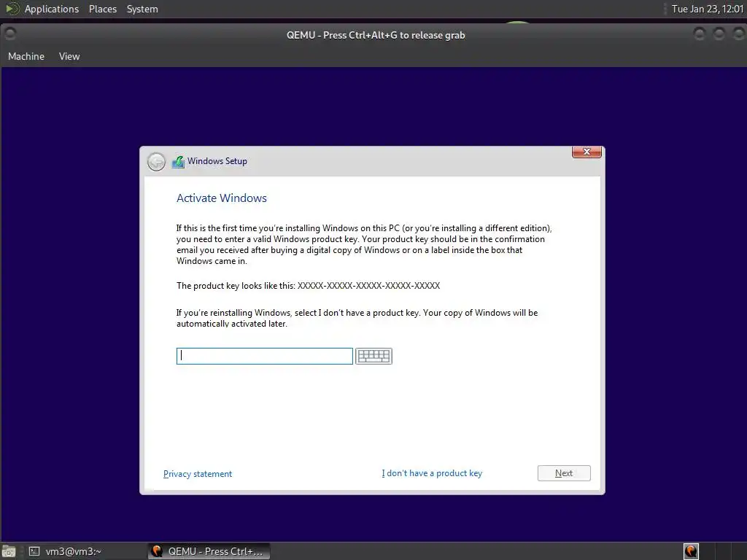Click the Activate Windows heading
747x560 pixels.
tap(222, 198)
